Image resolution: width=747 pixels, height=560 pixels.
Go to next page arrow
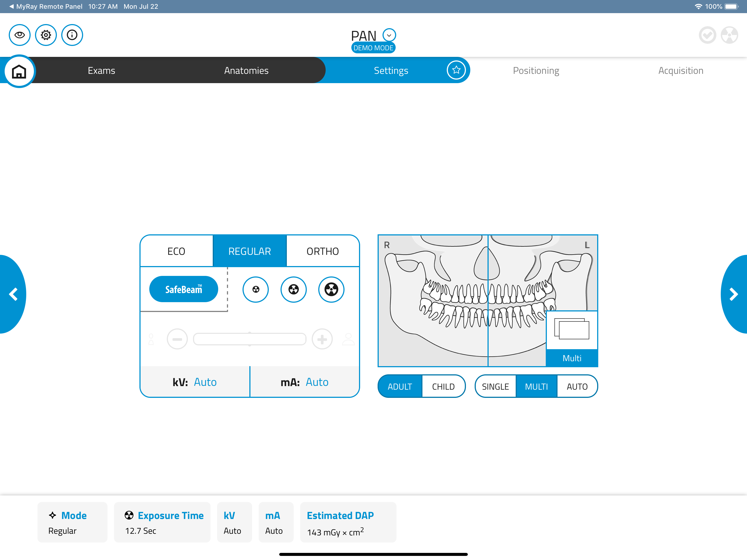734,294
